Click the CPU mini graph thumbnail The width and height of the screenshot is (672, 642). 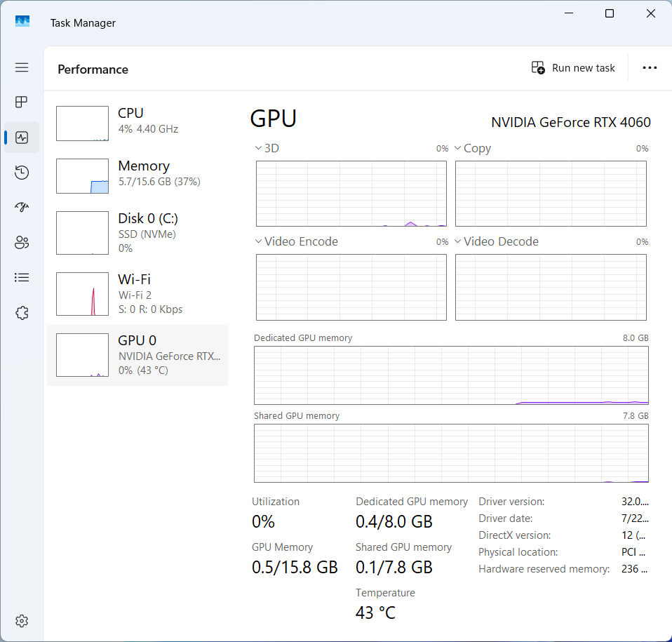click(x=82, y=123)
